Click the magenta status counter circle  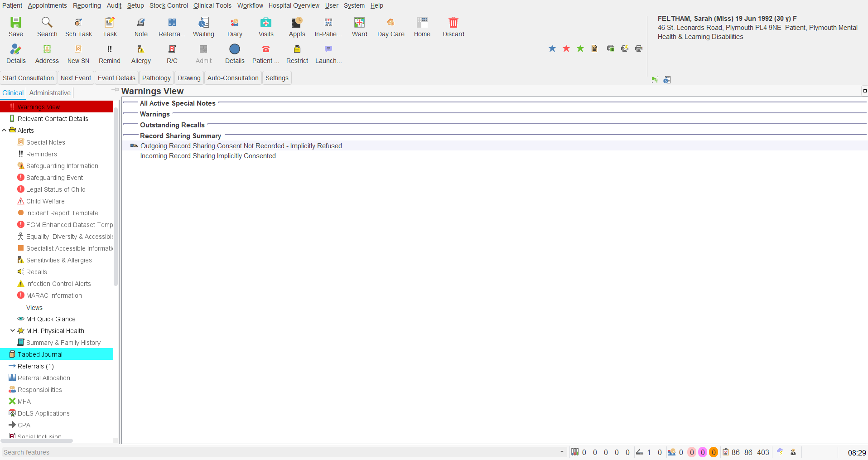(703, 452)
